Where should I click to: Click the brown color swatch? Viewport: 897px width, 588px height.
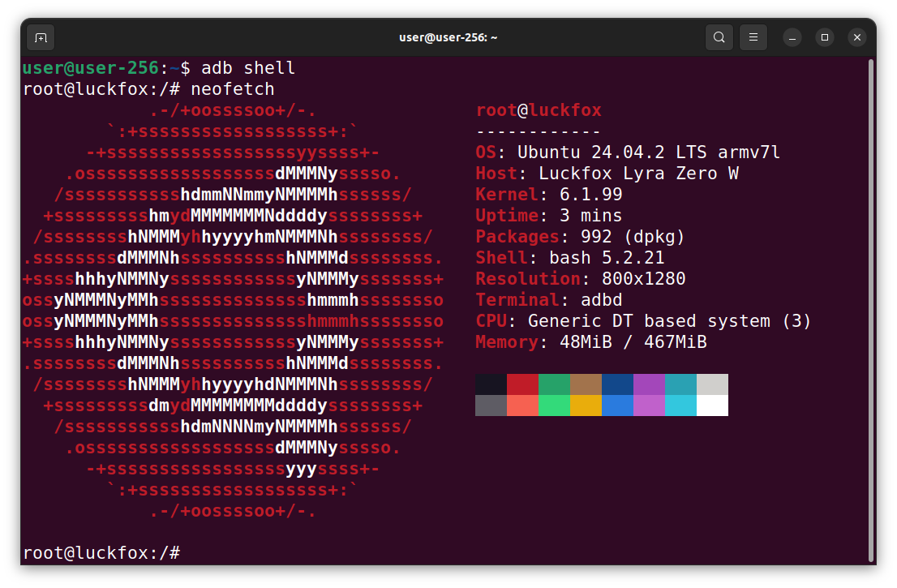click(586, 384)
